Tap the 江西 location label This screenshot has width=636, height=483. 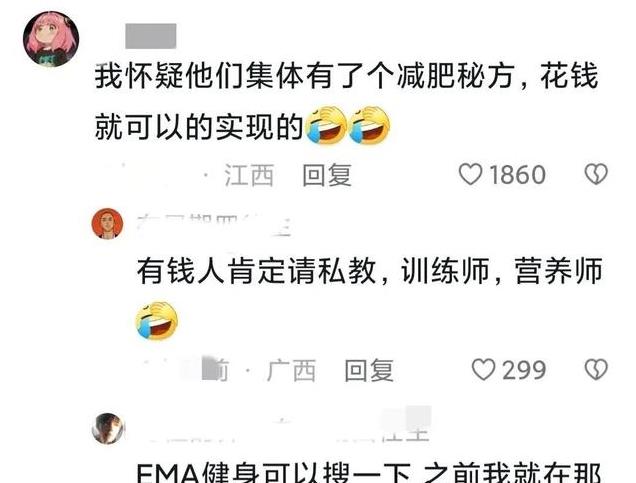[x=249, y=175]
